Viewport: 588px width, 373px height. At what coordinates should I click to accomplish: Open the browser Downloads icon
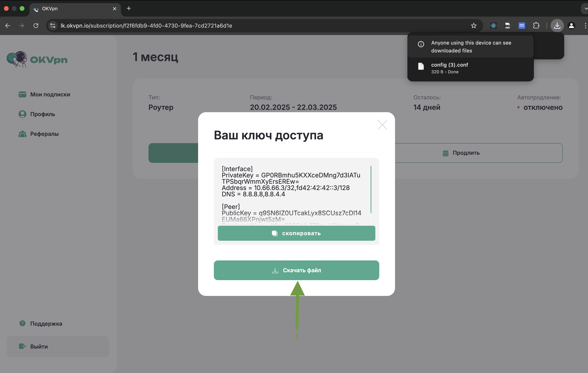pyautogui.click(x=557, y=25)
